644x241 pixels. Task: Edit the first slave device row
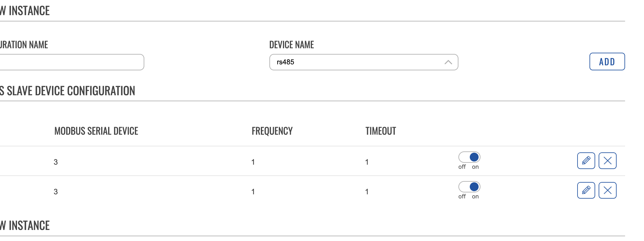coord(586,161)
